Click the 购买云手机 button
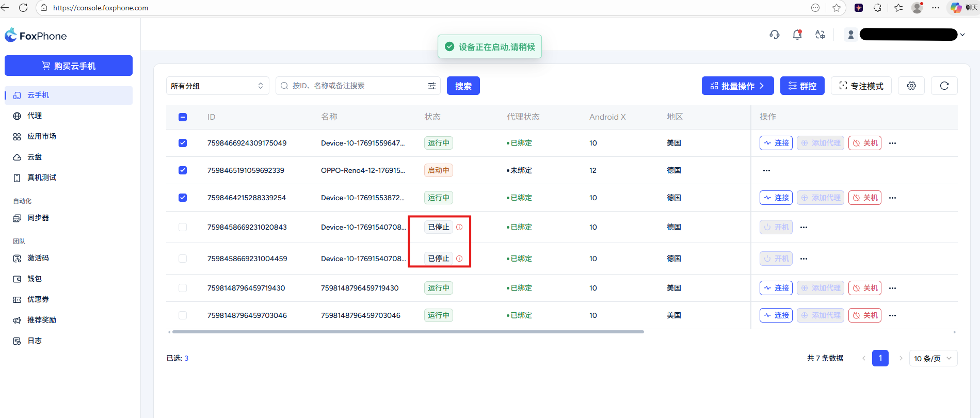This screenshot has height=418, width=980. pos(69,66)
